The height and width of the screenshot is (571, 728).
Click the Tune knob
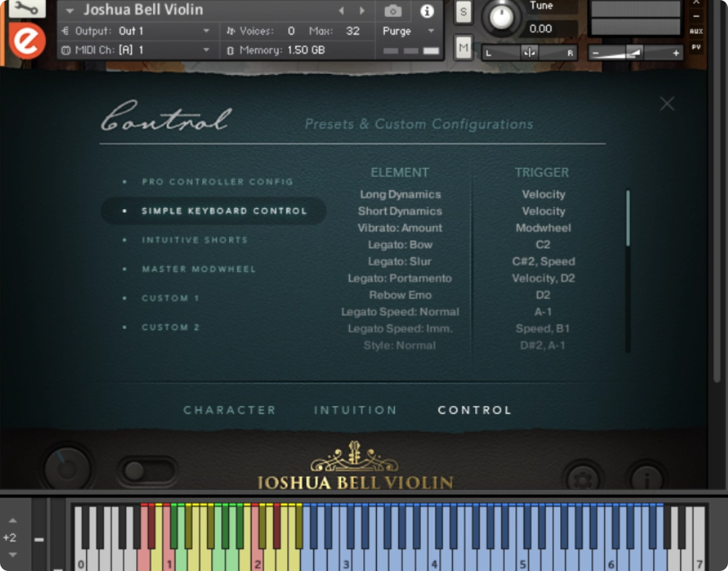click(501, 17)
